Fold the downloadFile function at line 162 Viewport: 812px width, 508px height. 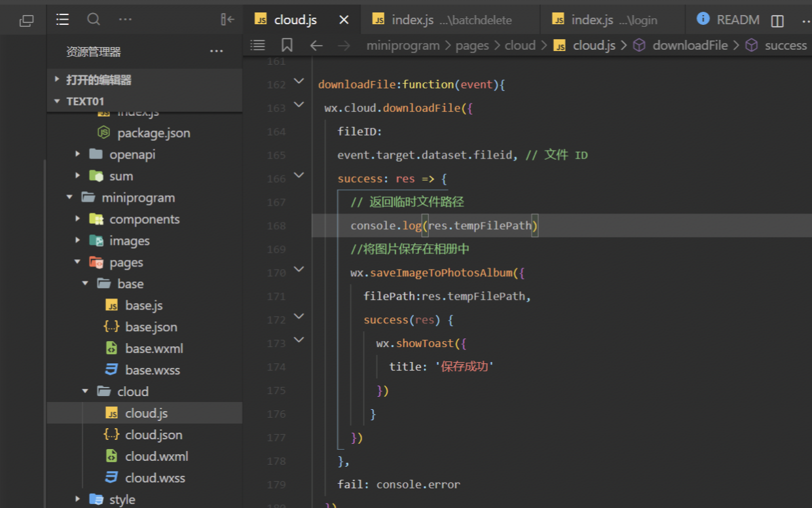(x=299, y=81)
